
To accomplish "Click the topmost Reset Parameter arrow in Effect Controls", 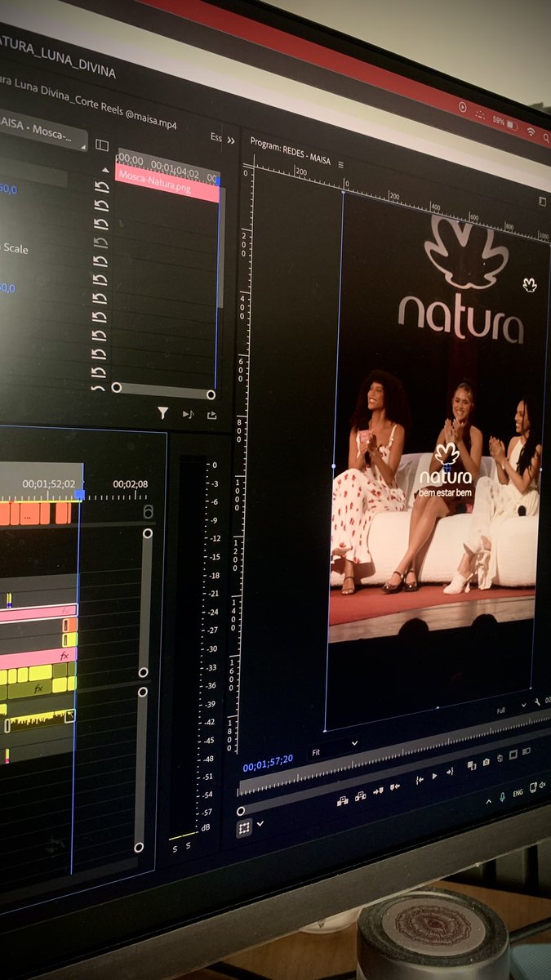I will click(x=101, y=186).
